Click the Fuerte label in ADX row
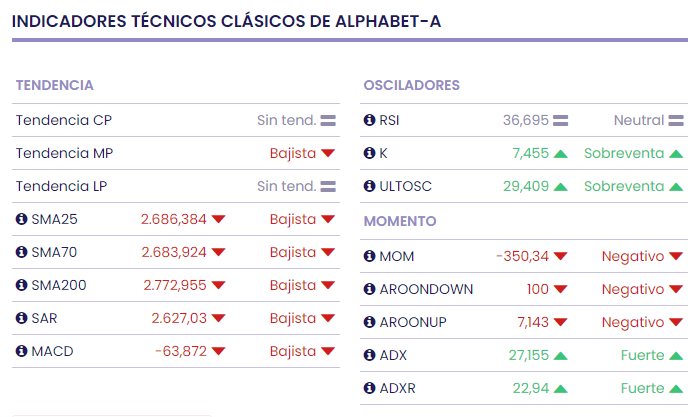The width and height of the screenshot is (696, 417). click(642, 355)
